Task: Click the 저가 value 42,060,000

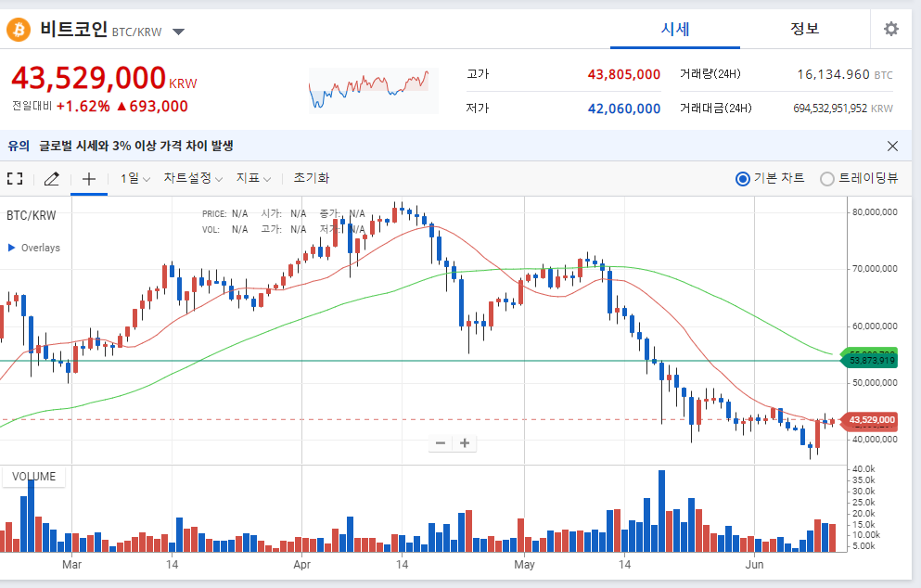Action: coord(624,109)
